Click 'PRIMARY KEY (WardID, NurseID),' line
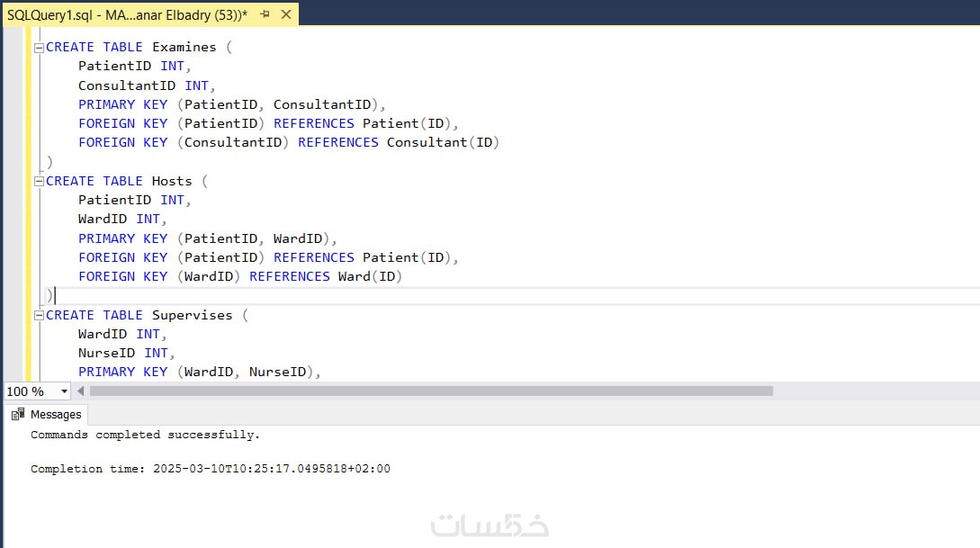The image size is (980, 548). pos(200,373)
